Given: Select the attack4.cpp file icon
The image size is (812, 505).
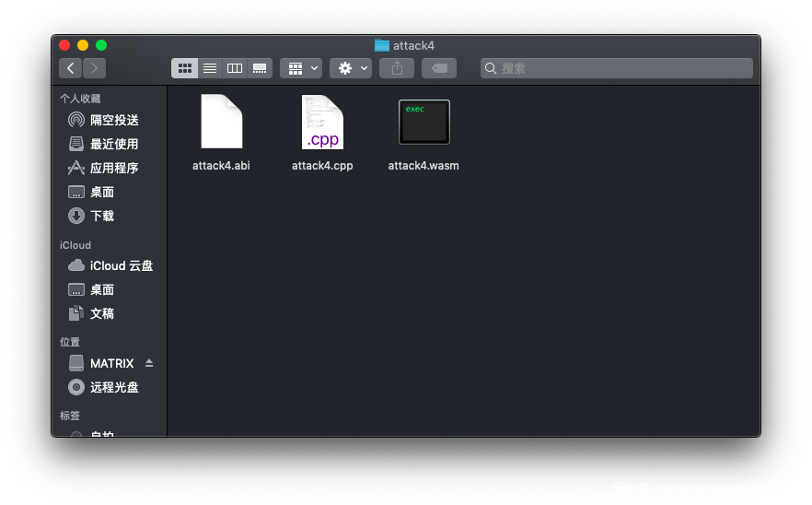Looking at the screenshot, I should 322,122.
